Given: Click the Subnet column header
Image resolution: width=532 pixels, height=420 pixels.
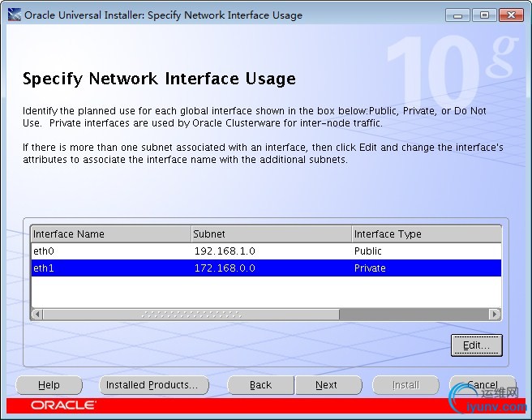Looking at the screenshot, I should pyautogui.click(x=270, y=234).
